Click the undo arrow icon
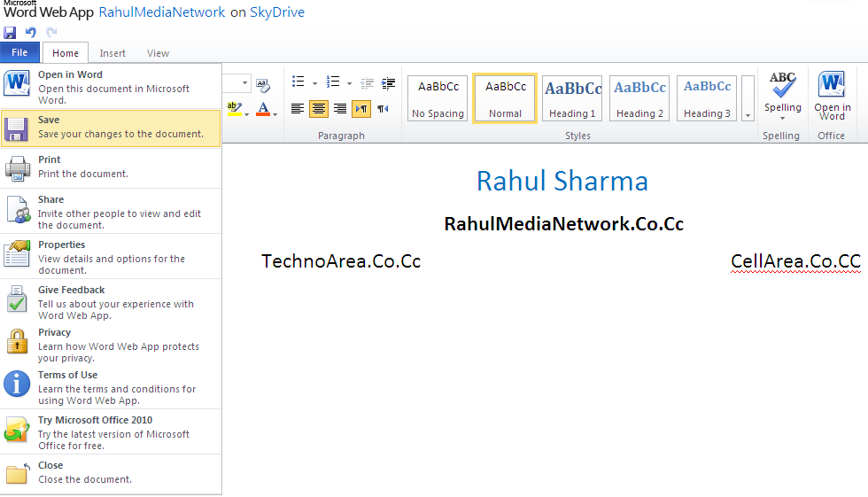Image resolution: width=868 pixels, height=497 pixels. (x=31, y=32)
